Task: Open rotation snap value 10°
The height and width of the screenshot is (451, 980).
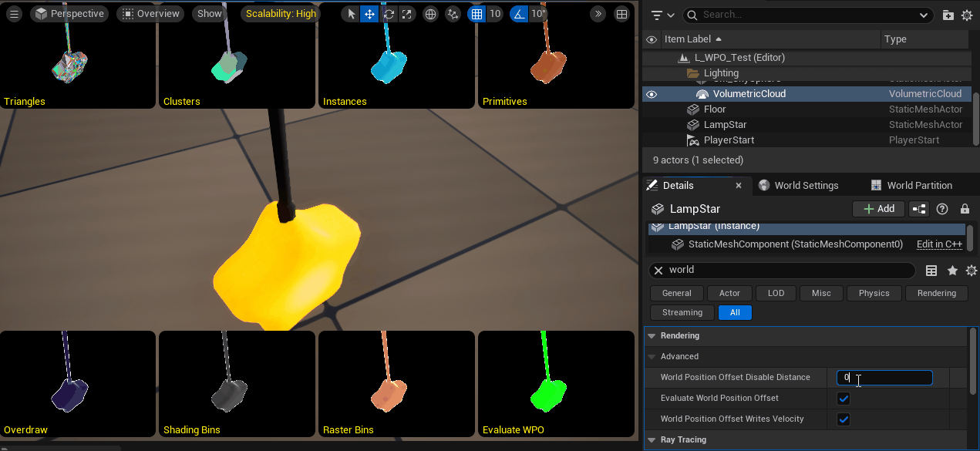Action: (538, 14)
